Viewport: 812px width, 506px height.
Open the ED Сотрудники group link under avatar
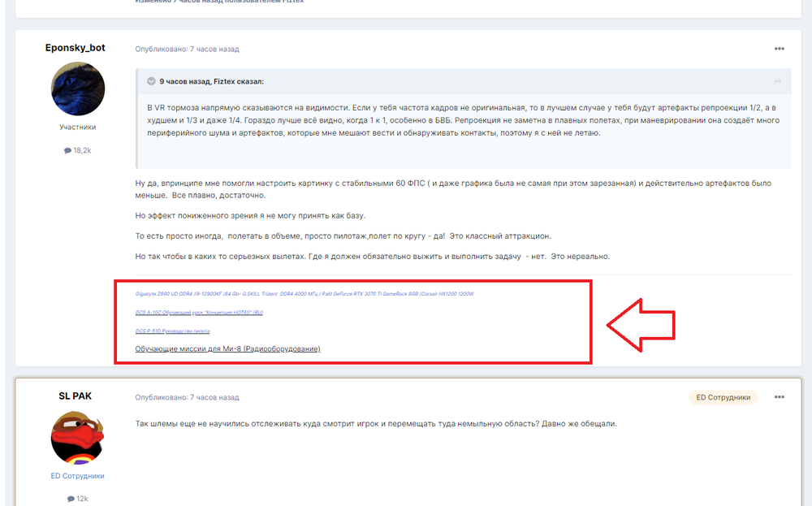[x=78, y=476]
